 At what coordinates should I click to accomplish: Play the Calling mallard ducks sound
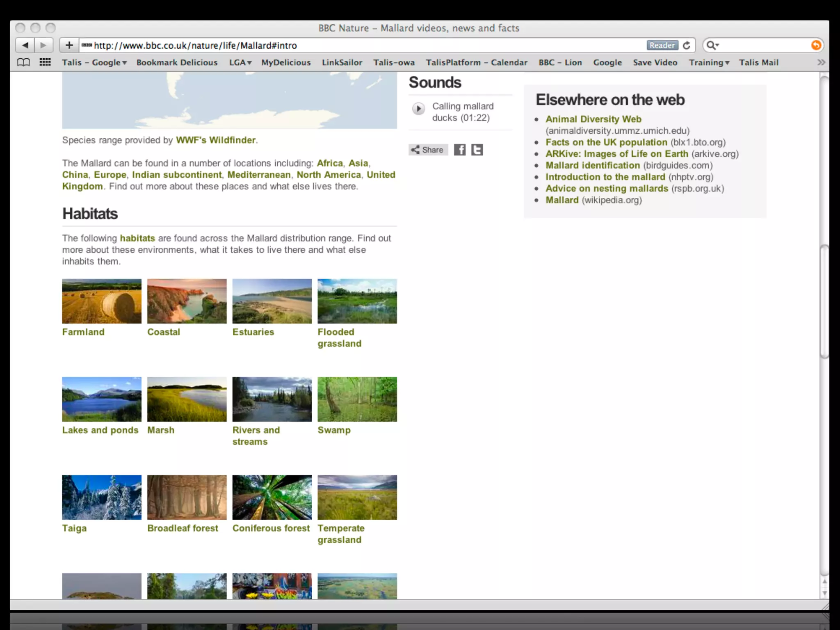[x=418, y=109]
